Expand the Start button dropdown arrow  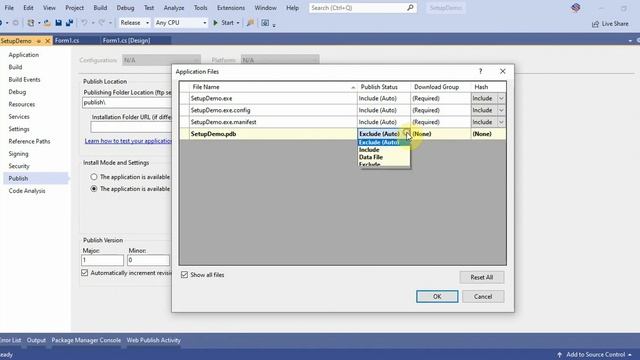(238, 23)
